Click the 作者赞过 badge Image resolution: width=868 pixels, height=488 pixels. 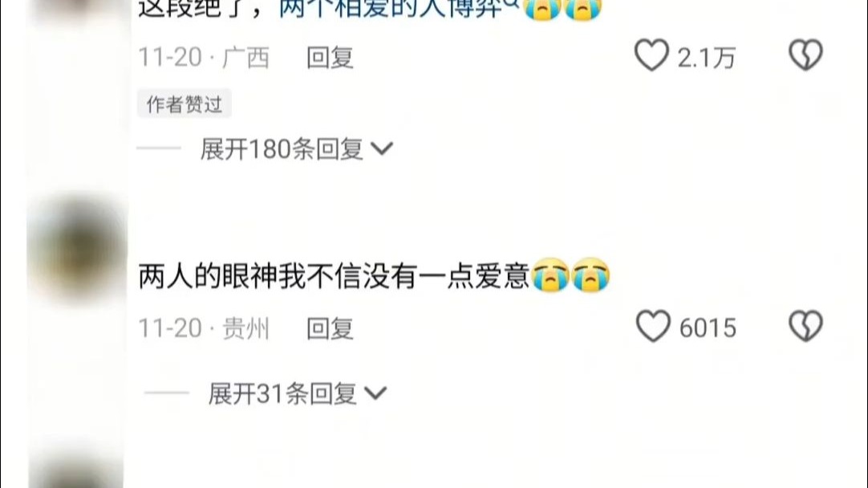coord(185,104)
